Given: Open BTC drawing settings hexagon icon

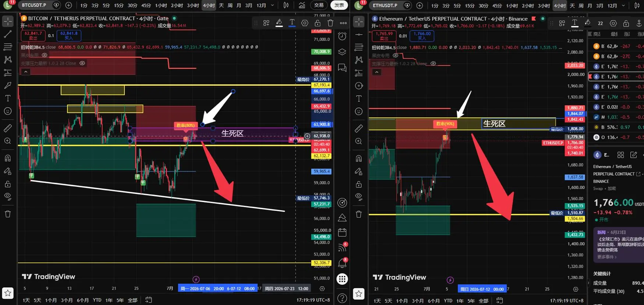Looking at the screenshot, I should coord(305,23).
